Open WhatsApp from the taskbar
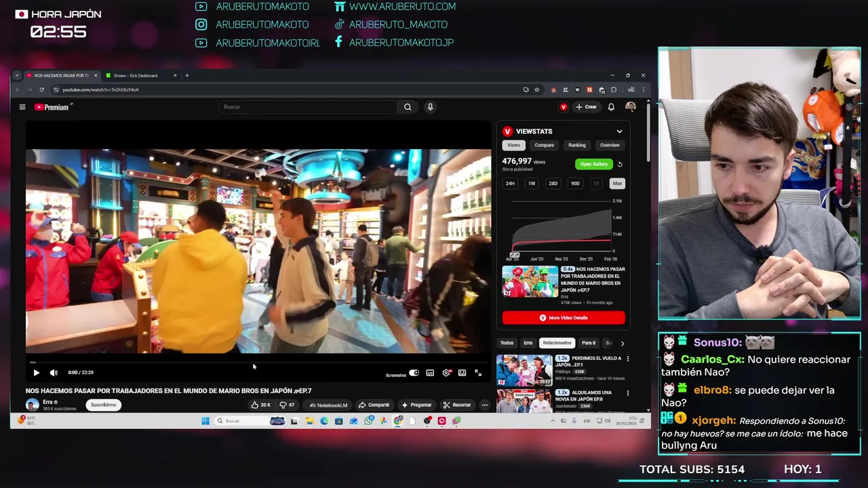Screen dimensions: 868x488 click(368, 421)
